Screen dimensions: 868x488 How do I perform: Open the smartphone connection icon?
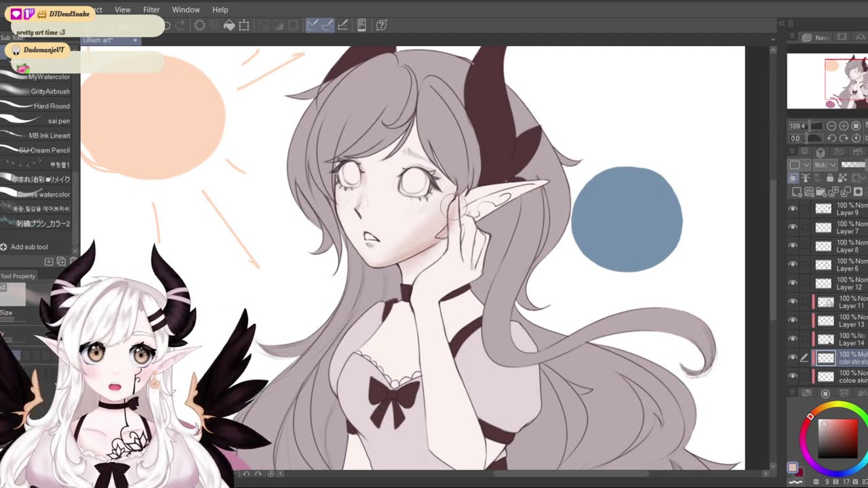coord(362,25)
